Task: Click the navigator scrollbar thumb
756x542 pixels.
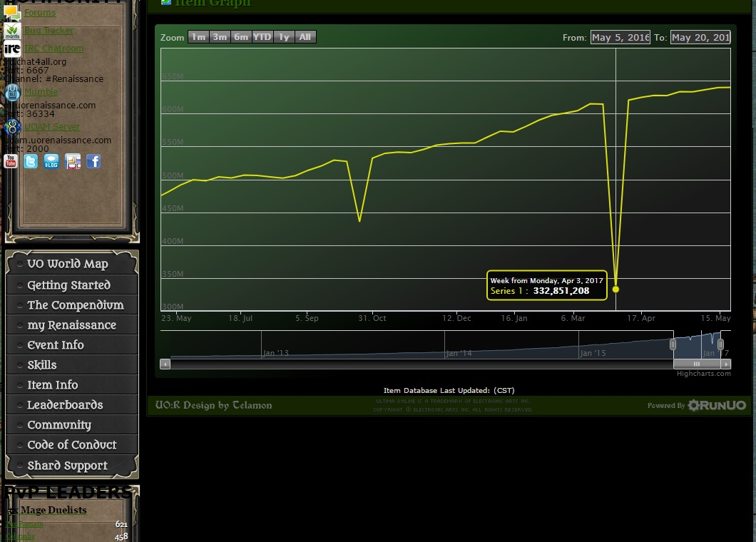Action: tap(697, 364)
